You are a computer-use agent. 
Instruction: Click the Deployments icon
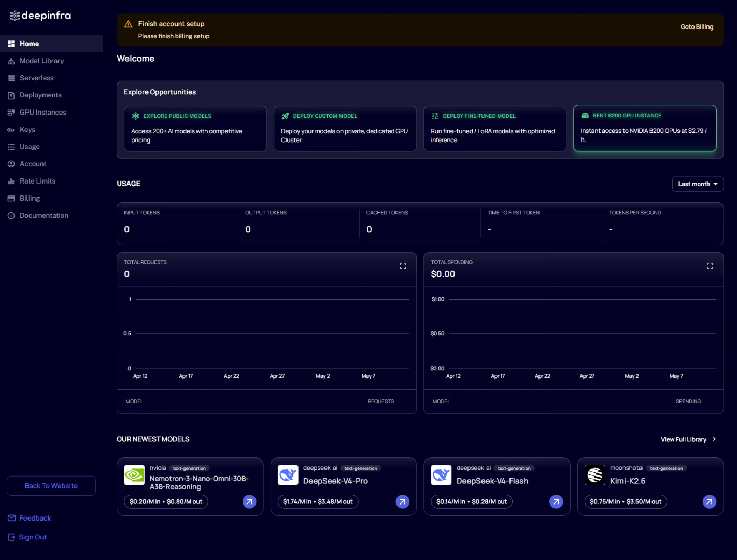(11, 95)
